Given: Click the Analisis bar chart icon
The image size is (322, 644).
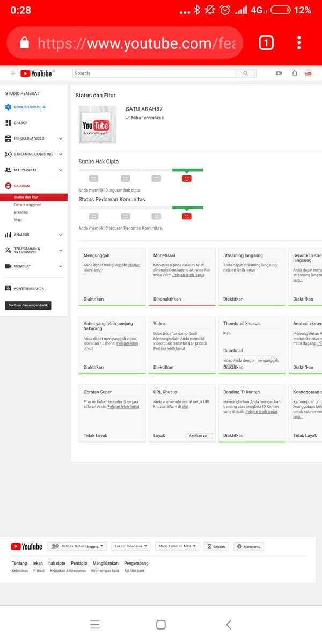Looking at the screenshot, I should [x=8, y=235].
